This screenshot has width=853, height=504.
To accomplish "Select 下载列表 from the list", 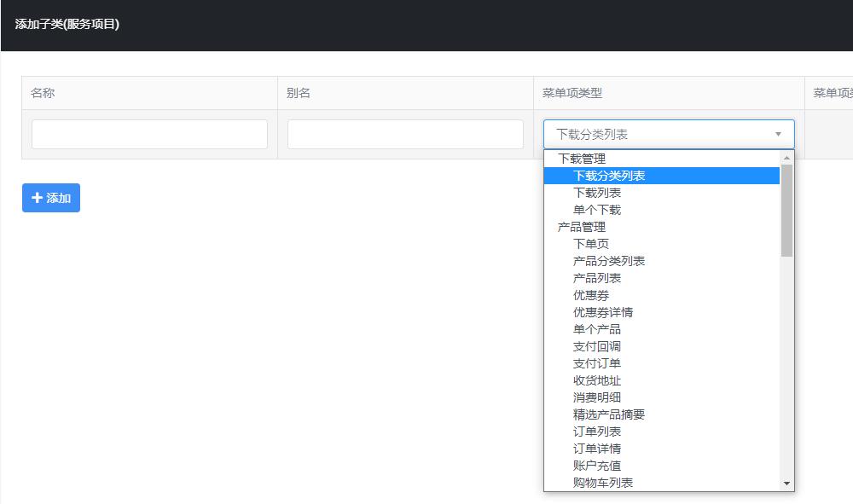I will pyautogui.click(x=597, y=193).
